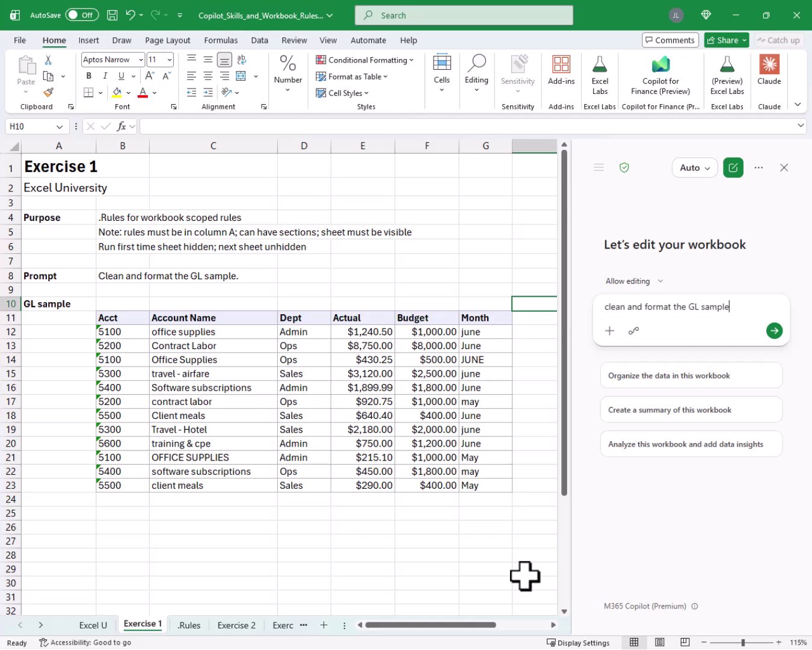Expand the Number format menu
Screen dimensions: 812x650
tap(288, 75)
